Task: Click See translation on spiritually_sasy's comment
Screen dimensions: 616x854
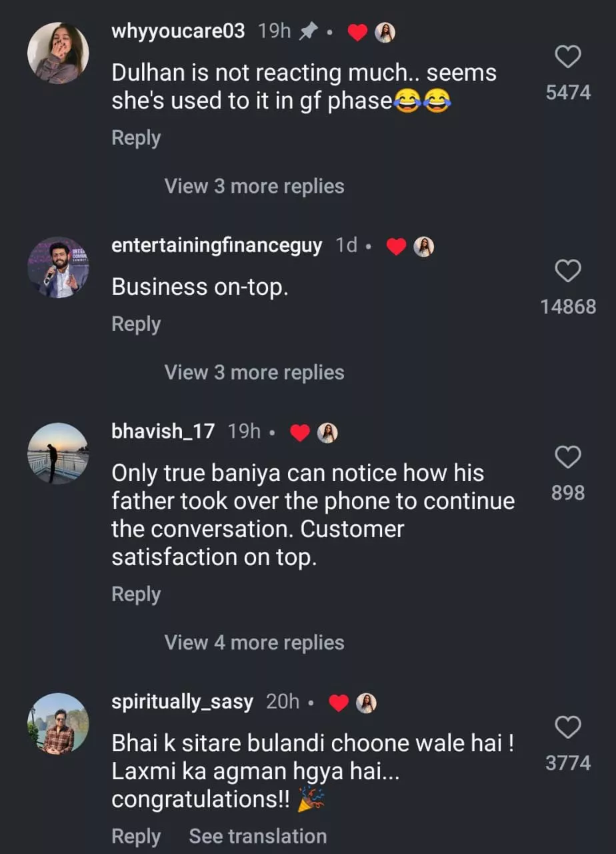Action: pyautogui.click(x=258, y=837)
